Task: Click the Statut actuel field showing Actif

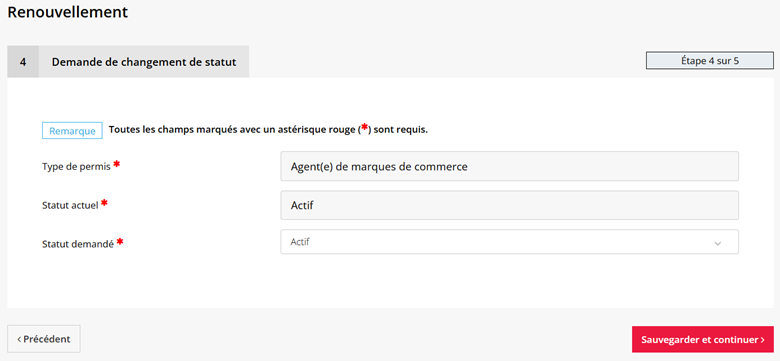Action: coord(509,205)
